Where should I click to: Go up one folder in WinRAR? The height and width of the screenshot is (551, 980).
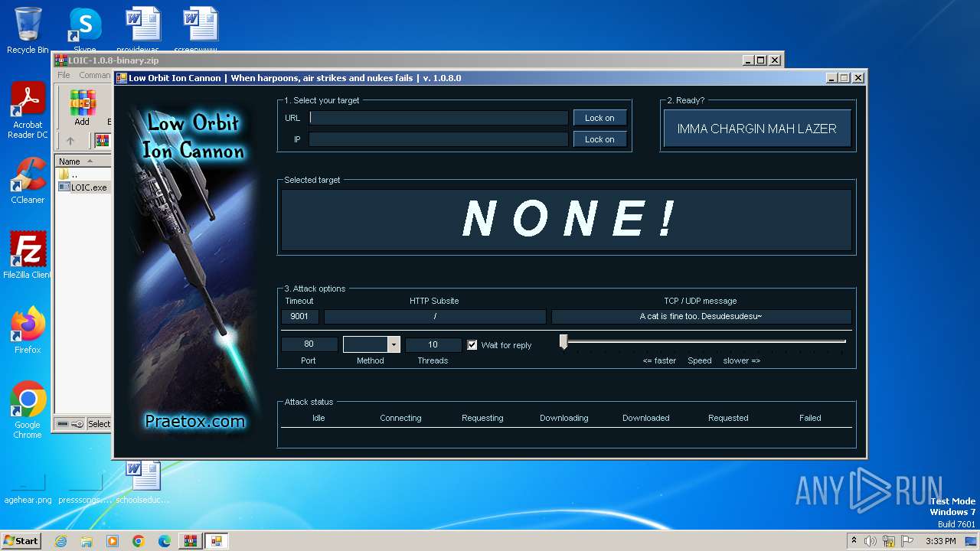(70, 141)
